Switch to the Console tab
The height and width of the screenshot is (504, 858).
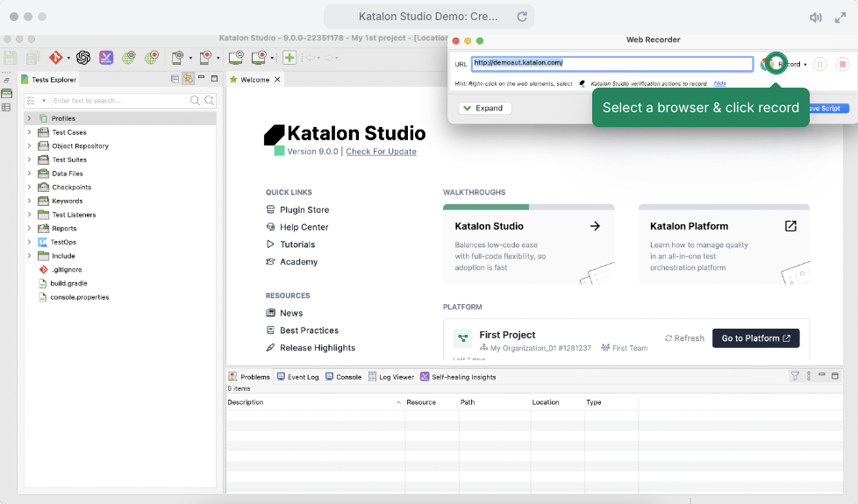344,377
